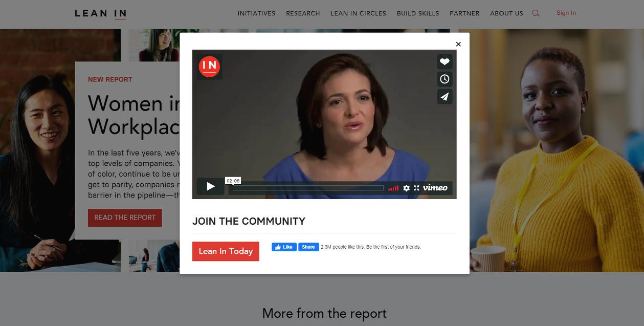Mute video using the volume bars
This screenshot has width=644, height=326.
coord(393,188)
